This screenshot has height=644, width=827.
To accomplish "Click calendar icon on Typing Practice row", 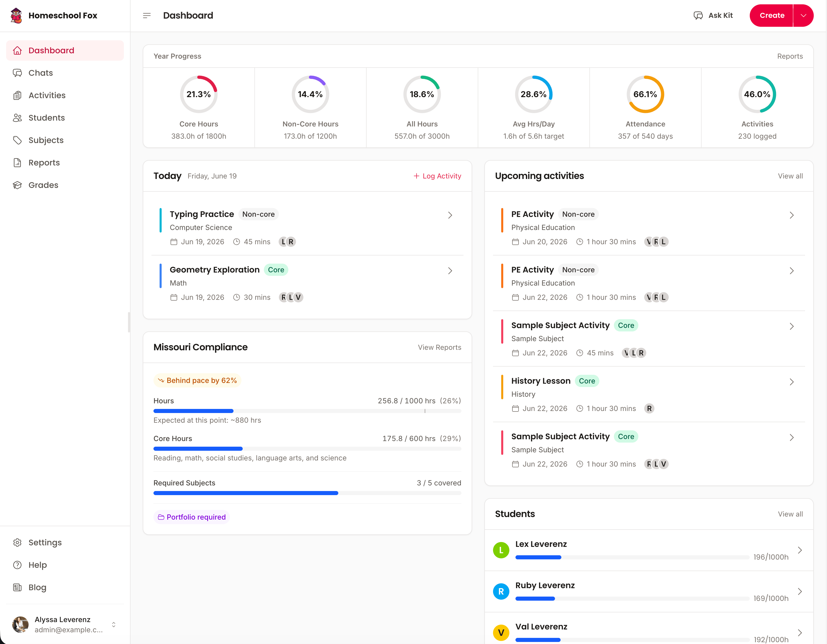I will click(174, 242).
